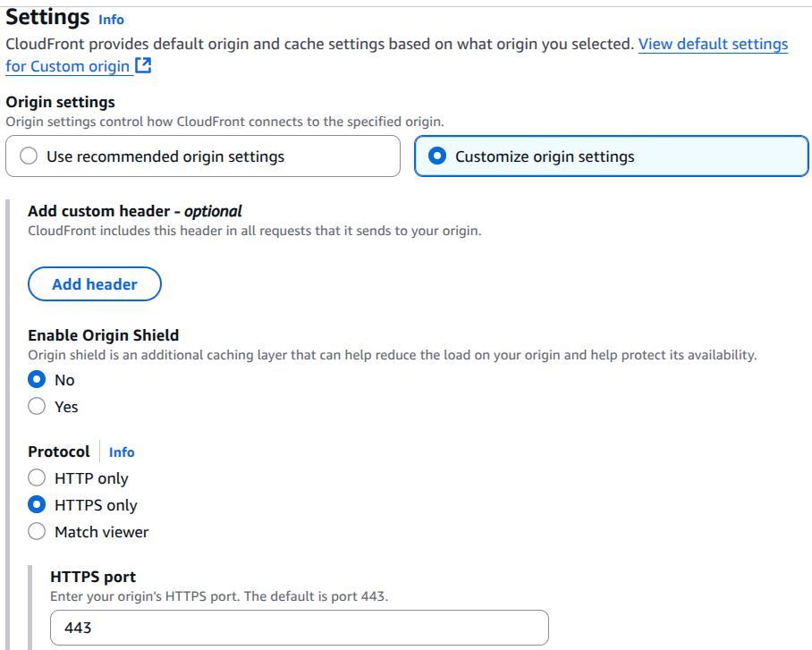
Task: Click the Add custom header section label
Action: pyautogui.click(x=134, y=211)
